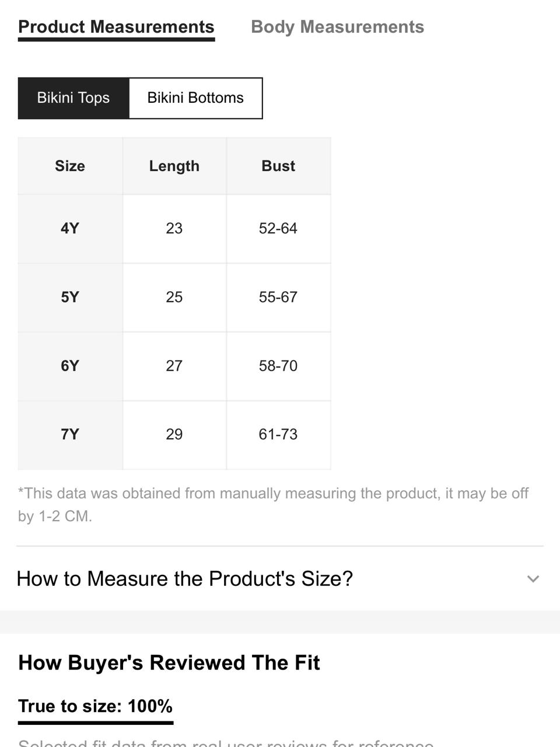Expand How to Measure chevron arrow

[533, 579]
